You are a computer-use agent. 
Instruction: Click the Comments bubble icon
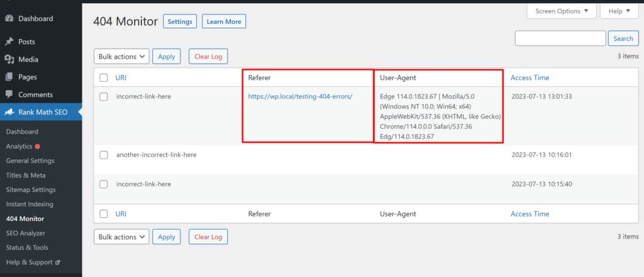[x=9, y=94]
